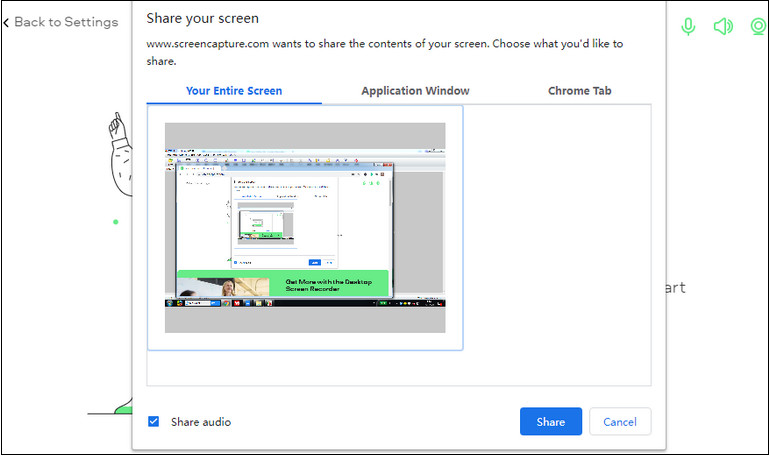This screenshot has height=456, width=770.
Task: Click the Share audio label text
Action: coord(200,422)
